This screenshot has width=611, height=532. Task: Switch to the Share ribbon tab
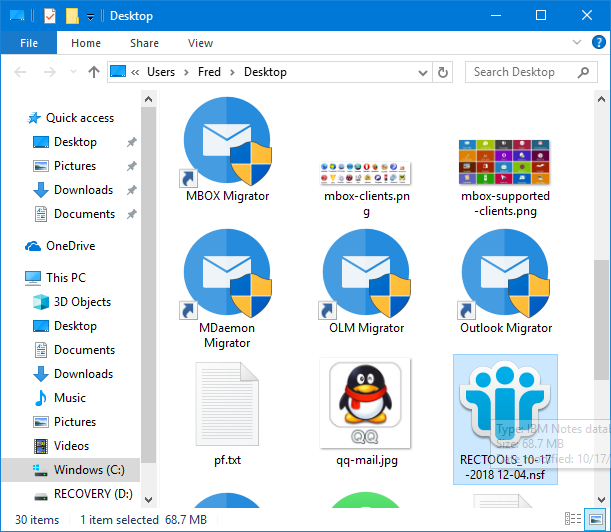coord(144,43)
